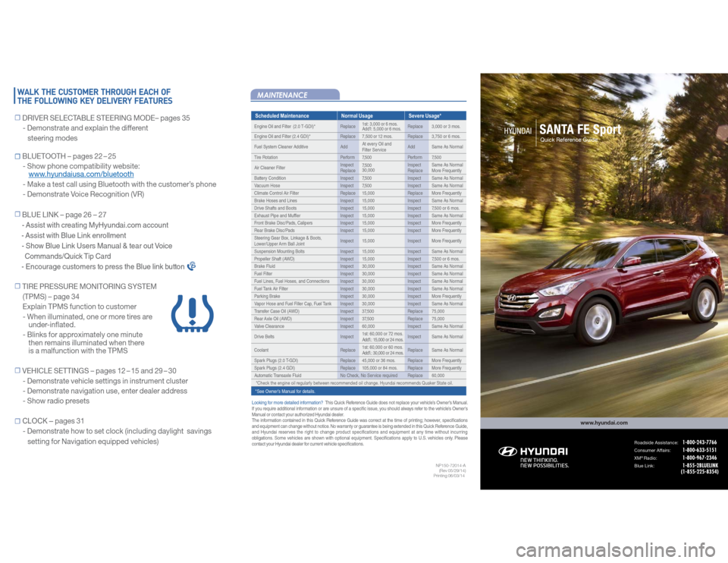Click the "Normal Usage" column header

(356, 115)
